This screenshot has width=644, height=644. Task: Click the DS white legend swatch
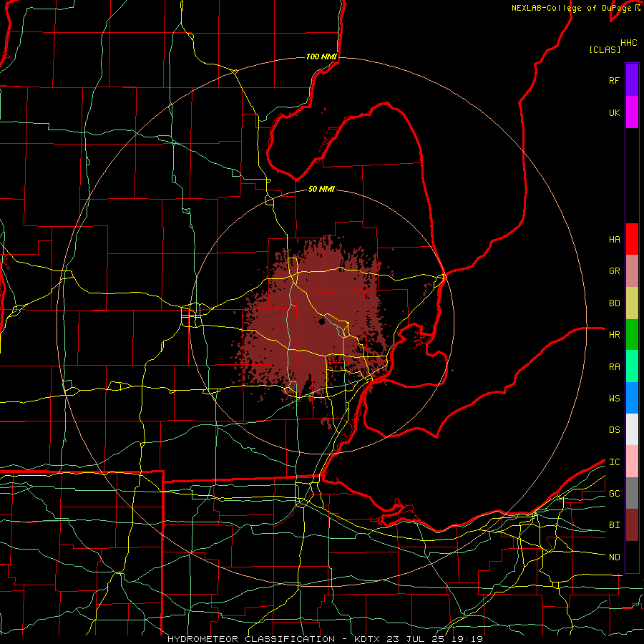[x=632, y=429]
